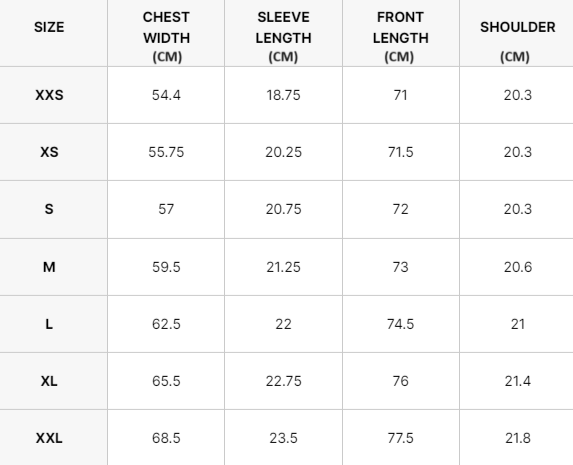The image size is (573, 465).
Task: Click the XL size row label
Action: [x=49, y=381]
